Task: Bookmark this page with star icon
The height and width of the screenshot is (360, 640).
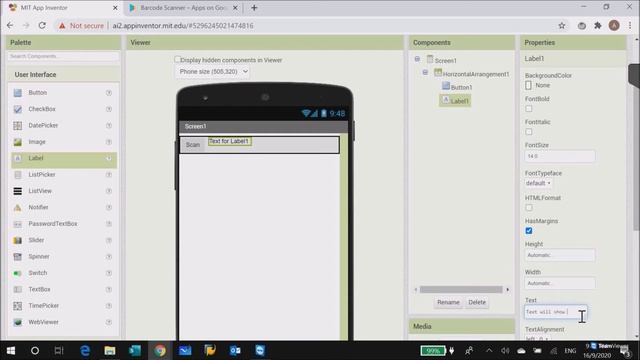Action: (x=562, y=25)
